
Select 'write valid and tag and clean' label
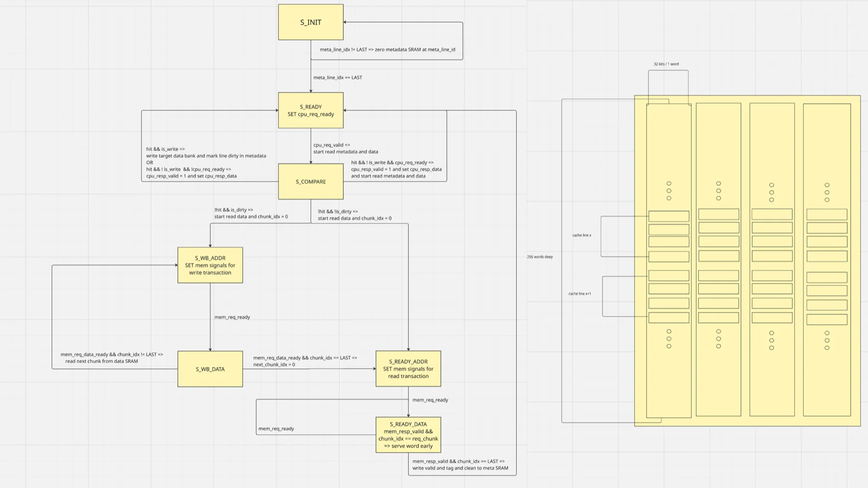pos(460,464)
